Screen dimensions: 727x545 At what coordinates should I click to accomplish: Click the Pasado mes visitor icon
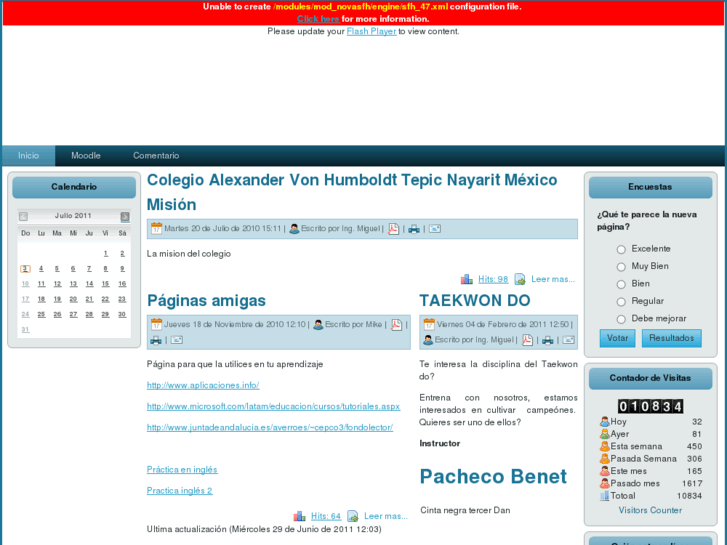click(x=604, y=483)
